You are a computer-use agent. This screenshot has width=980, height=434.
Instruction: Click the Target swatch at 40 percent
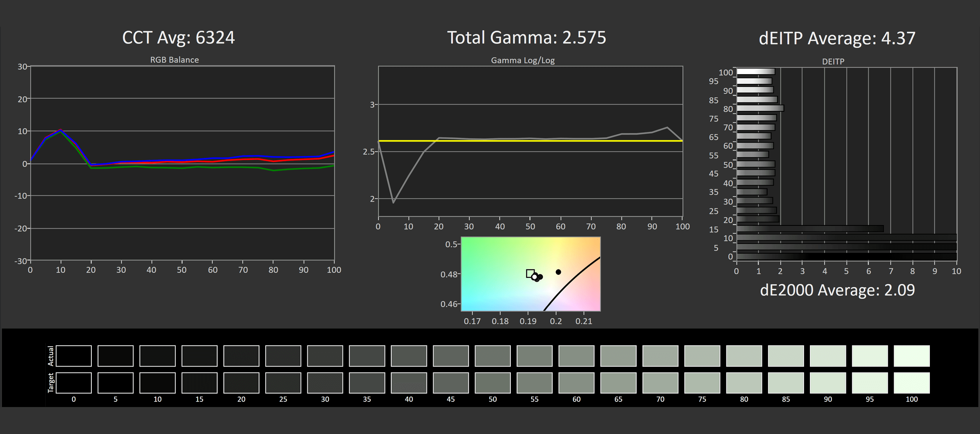point(409,383)
